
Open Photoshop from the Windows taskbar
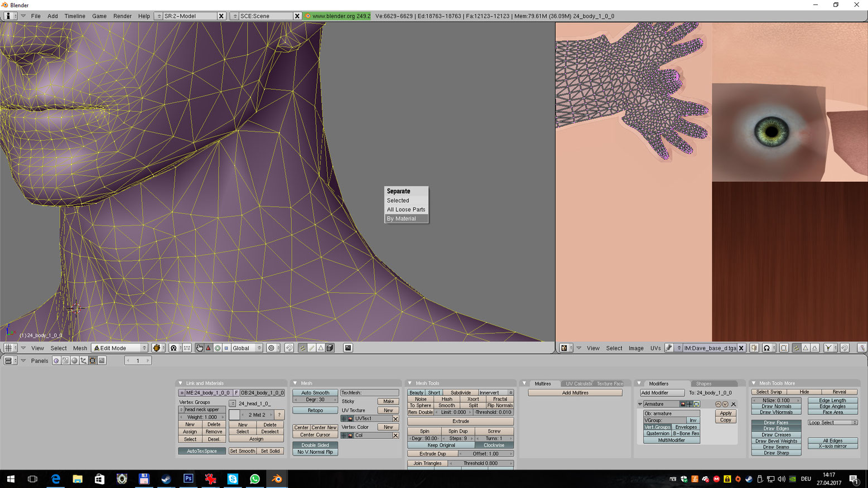(x=188, y=479)
